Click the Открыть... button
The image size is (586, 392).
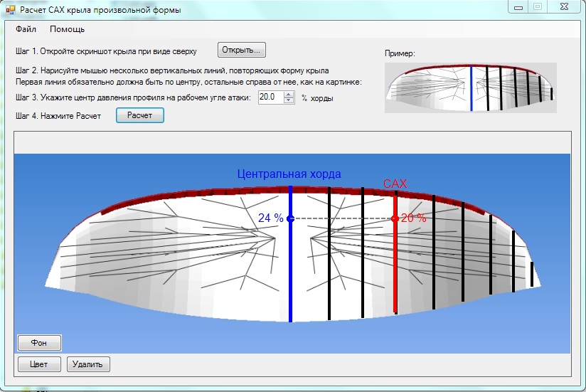[242, 50]
